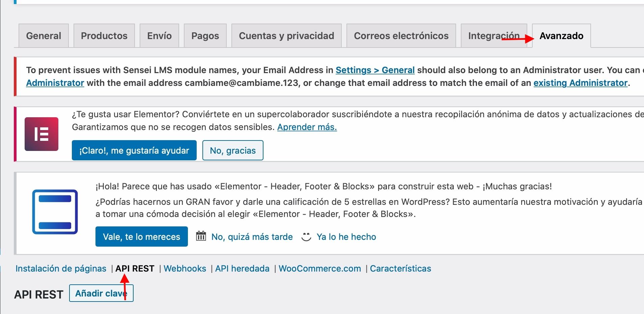Go to Cuentas y privacidad tab
644x314 pixels.
click(286, 36)
